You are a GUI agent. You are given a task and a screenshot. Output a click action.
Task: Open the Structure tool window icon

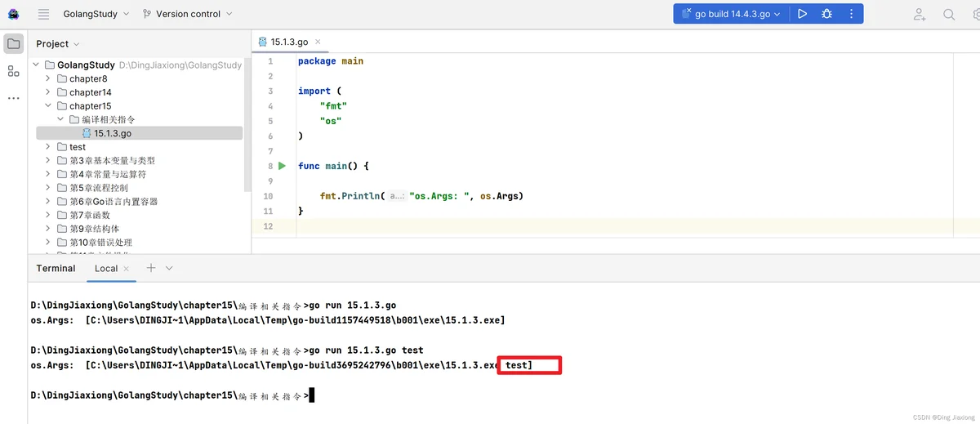[14, 71]
